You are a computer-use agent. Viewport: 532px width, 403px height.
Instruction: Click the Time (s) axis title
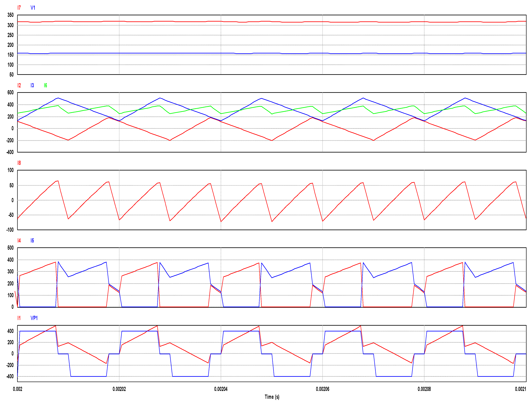coord(272,397)
